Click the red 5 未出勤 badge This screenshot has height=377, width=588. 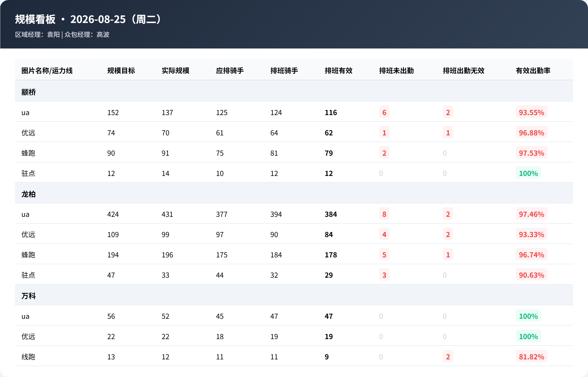pyautogui.click(x=384, y=254)
